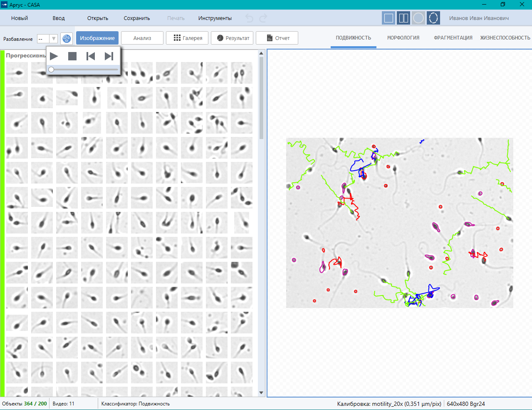The image size is (532, 410).
Task: Open the Разбавление dropdown arrow
Action: [53, 39]
